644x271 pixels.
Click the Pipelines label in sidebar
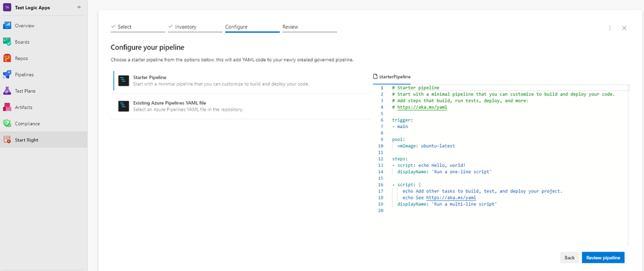[24, 75]
